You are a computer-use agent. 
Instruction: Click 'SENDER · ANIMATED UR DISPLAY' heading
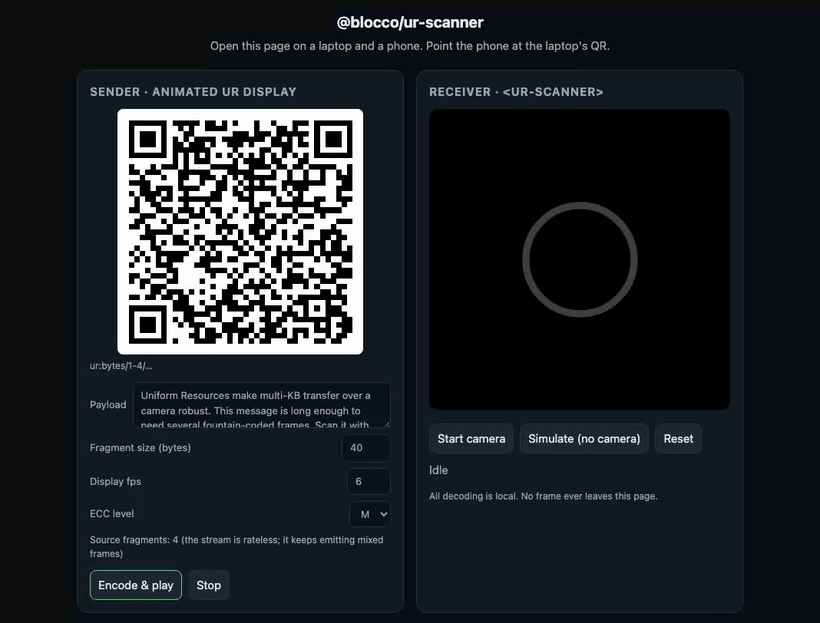(193, 92)
